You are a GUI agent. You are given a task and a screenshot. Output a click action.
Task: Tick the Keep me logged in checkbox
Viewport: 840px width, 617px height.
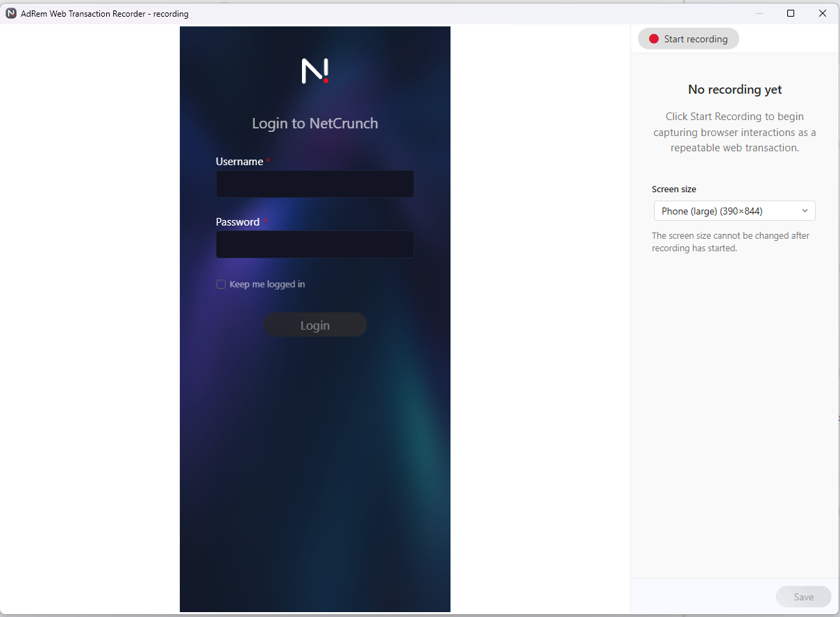pos(221,284)
